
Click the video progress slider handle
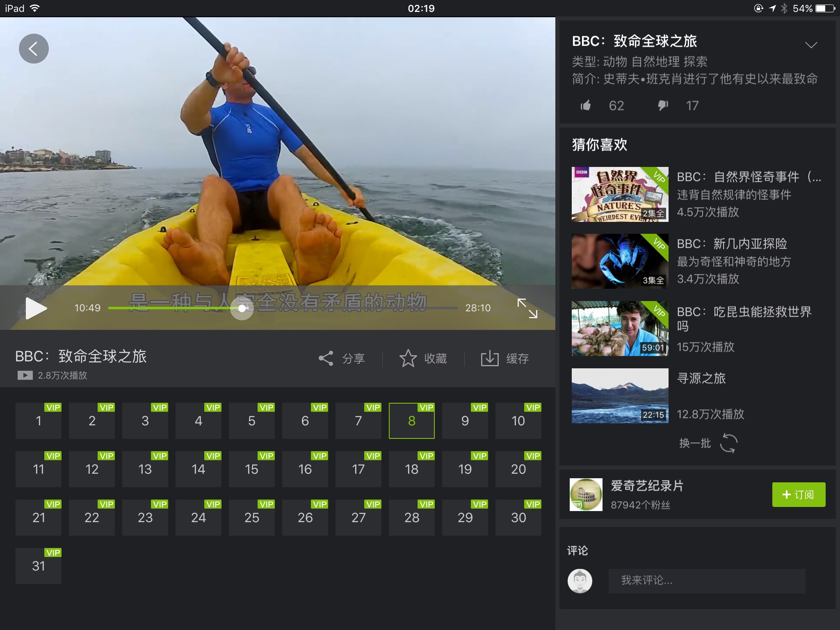click(242, 308)
